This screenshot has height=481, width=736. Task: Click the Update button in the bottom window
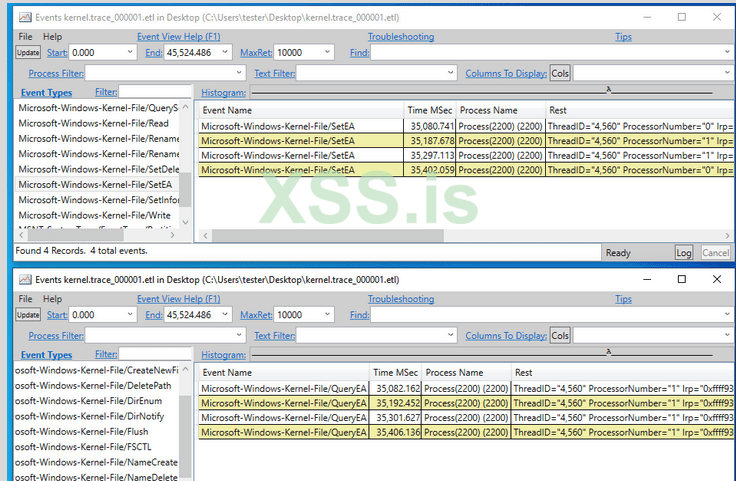click(x=28, y=315)
